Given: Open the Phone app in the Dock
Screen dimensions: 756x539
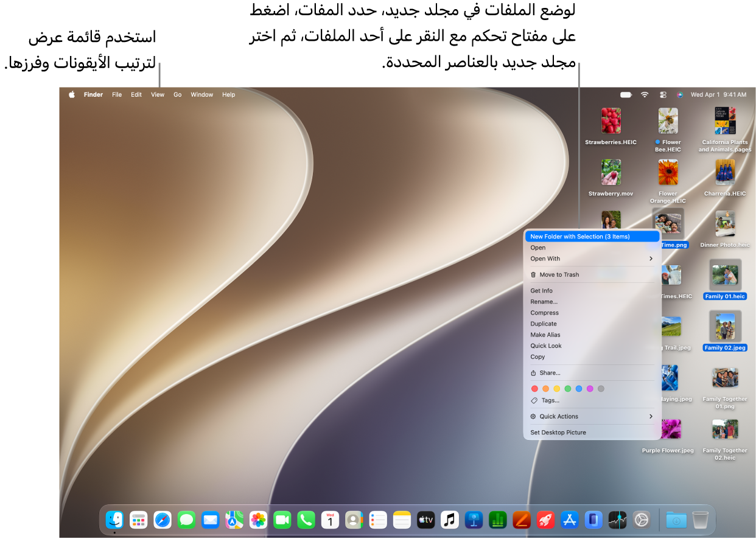Looking at the screenshot, I should click(x=306, y=520).
